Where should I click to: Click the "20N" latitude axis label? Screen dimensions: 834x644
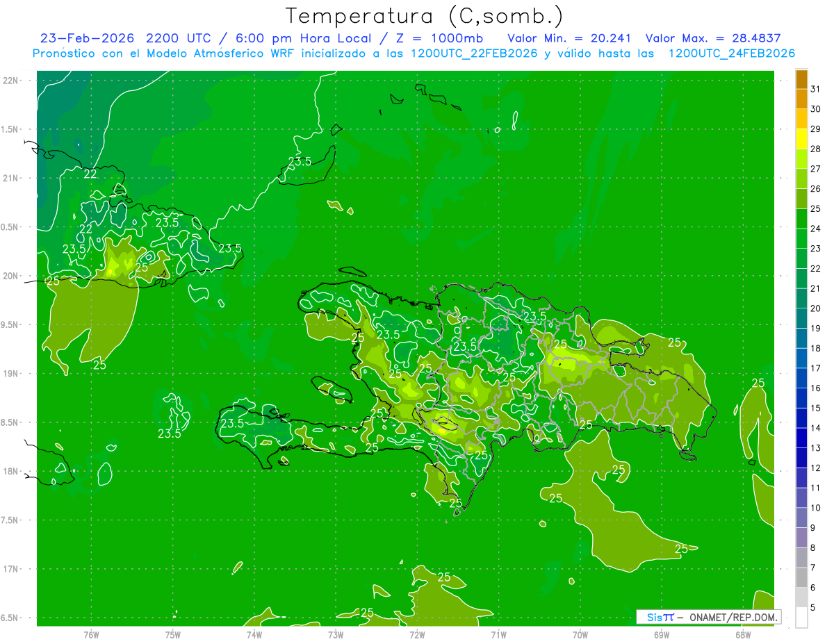(x=10, y=276)
